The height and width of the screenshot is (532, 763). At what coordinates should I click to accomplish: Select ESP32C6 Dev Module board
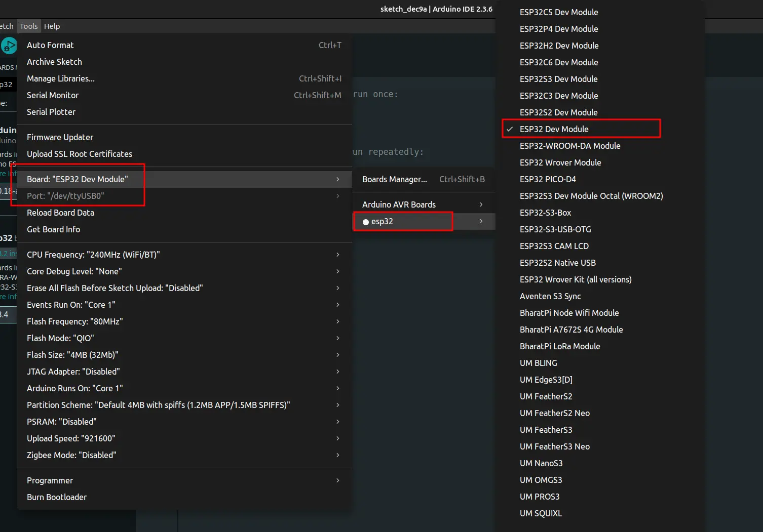600,62
